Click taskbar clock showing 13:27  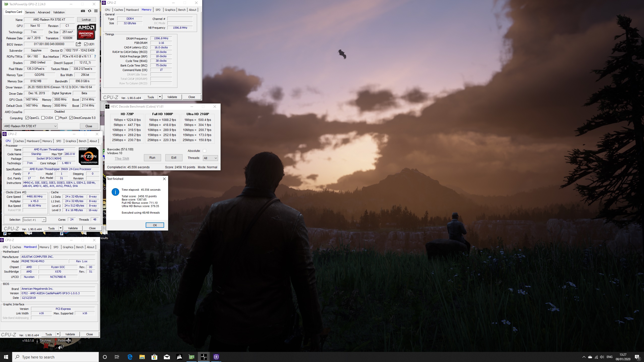(623, 357)
